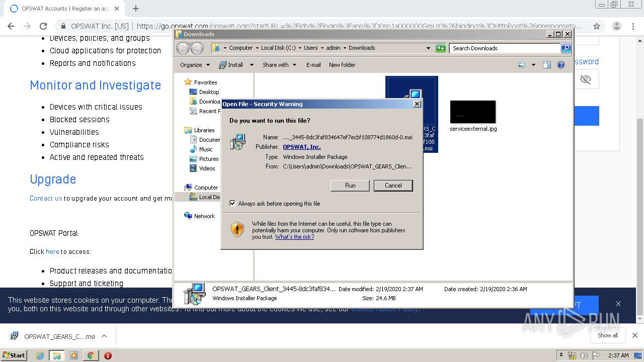Open the Organize menu dropdown
The height and width of the screenshot is (362, 644).
click(x=195, y=65)
